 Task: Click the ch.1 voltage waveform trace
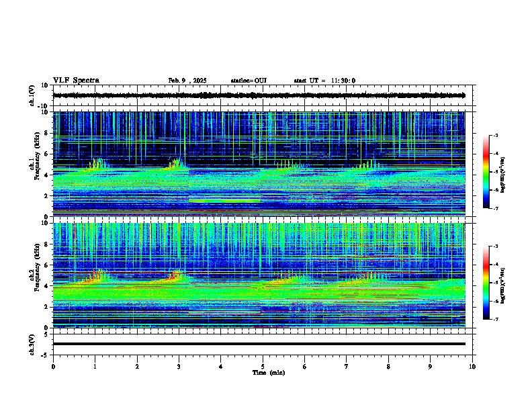tap(259, 95)
